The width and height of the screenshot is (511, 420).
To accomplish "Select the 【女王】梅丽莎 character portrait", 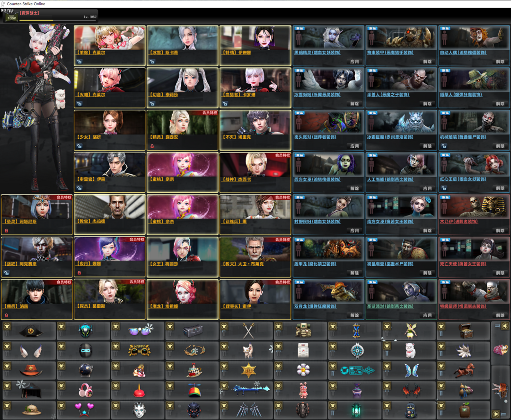I will [183, 249].
